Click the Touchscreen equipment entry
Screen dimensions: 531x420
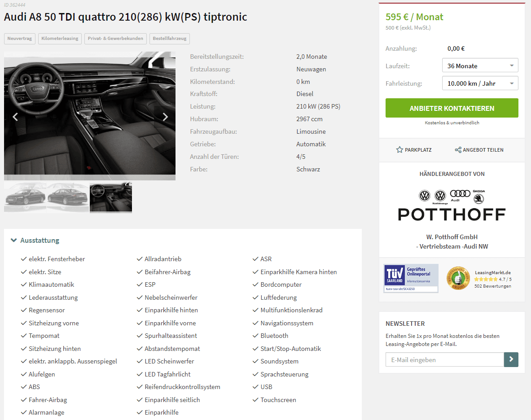[278, 400]
